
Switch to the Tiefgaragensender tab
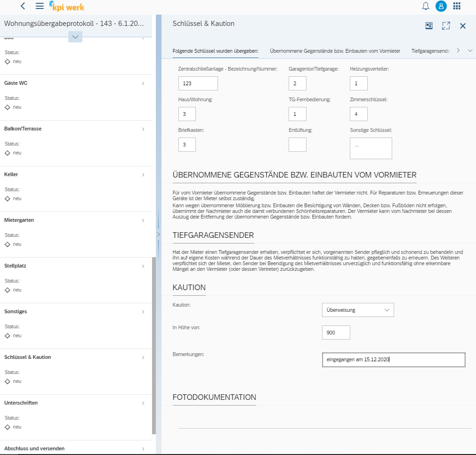tap(430, 51)
